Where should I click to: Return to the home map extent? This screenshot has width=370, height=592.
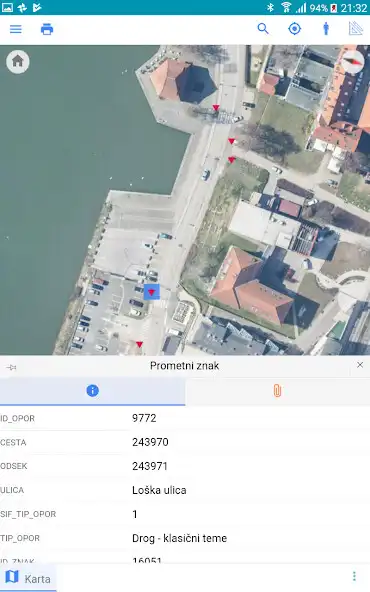click(x=18, y=61)
